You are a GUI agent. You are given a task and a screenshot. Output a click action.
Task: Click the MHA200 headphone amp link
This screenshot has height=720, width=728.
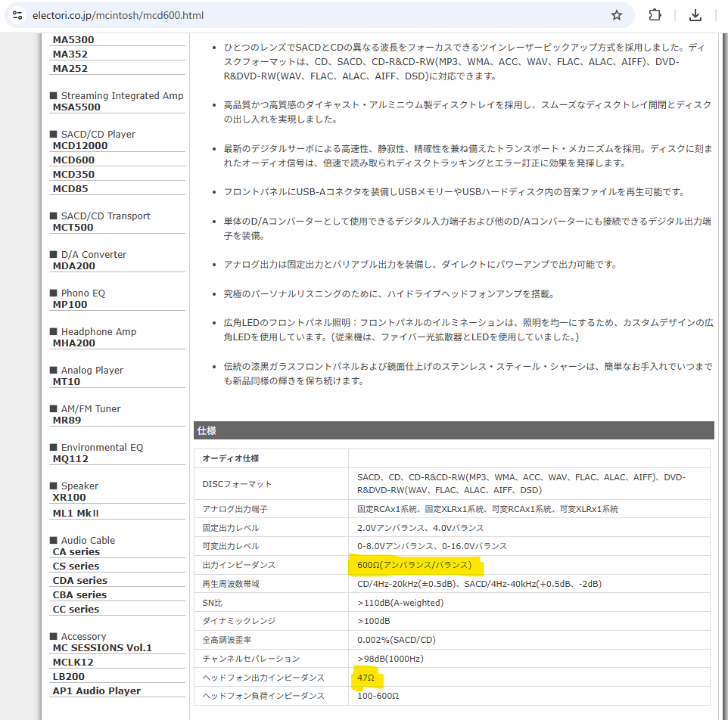(74, 343)
